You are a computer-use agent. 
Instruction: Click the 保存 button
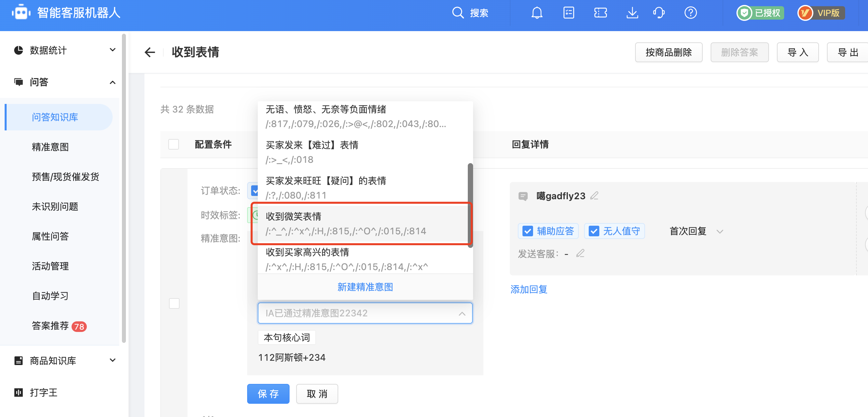268,394
